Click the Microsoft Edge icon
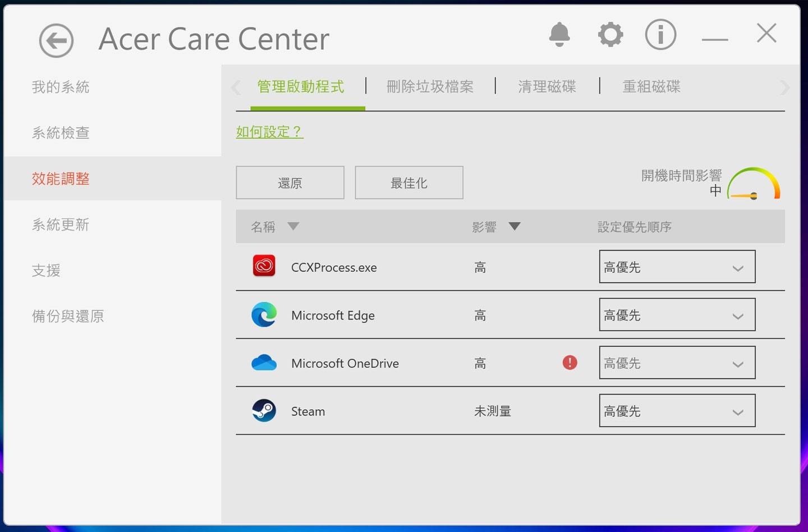Image resolution: width=808 pixels, height=532 pixels. (264, 314)
